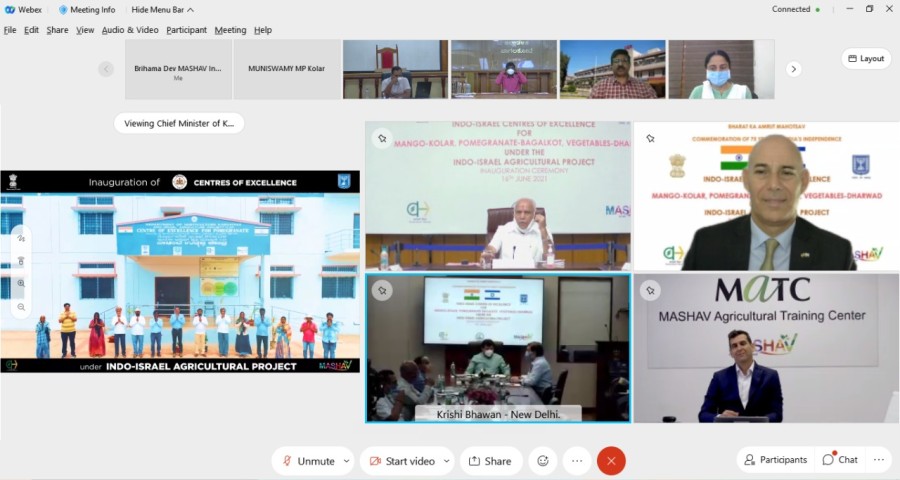Start video camera
Image resolution: width=900 pixels, height=480 pixels.
pyautogui.click(x=402, y=461)
